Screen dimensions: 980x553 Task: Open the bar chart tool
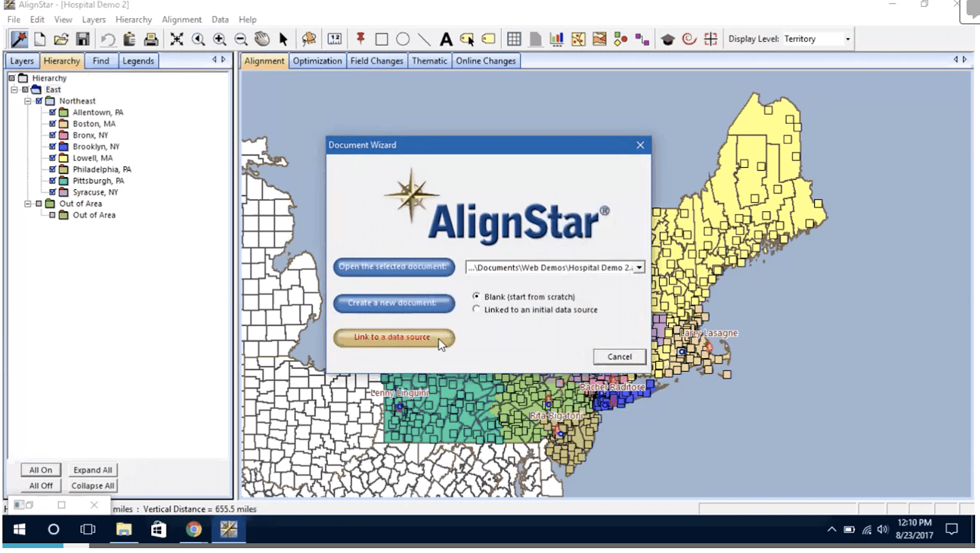coord(556,39)
